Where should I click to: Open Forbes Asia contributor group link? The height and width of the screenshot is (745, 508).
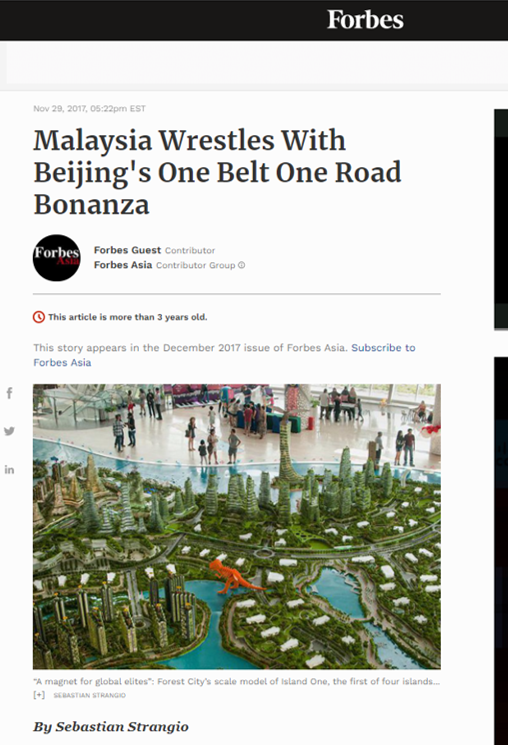coord(123,265)
